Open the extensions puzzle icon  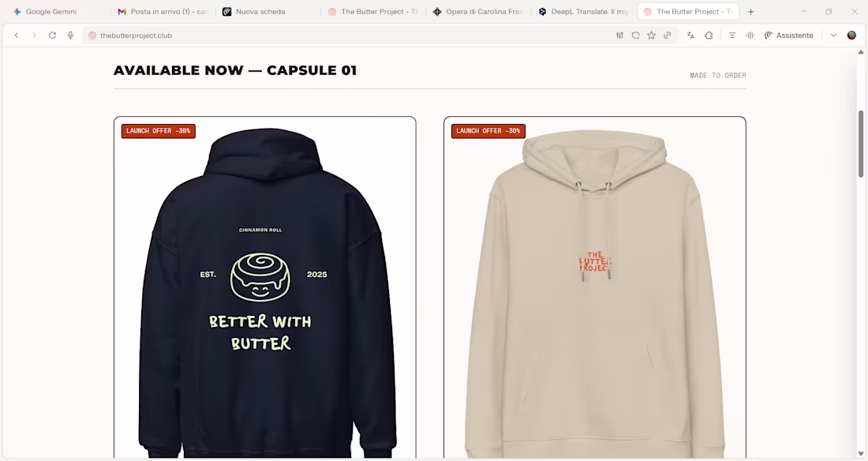point(709,35)
